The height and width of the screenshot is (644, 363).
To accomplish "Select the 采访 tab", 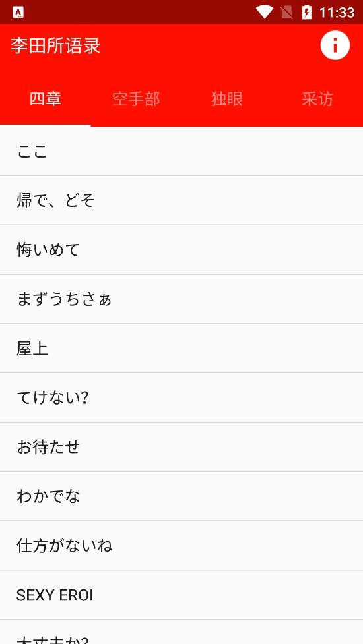I will pos(317,99).
